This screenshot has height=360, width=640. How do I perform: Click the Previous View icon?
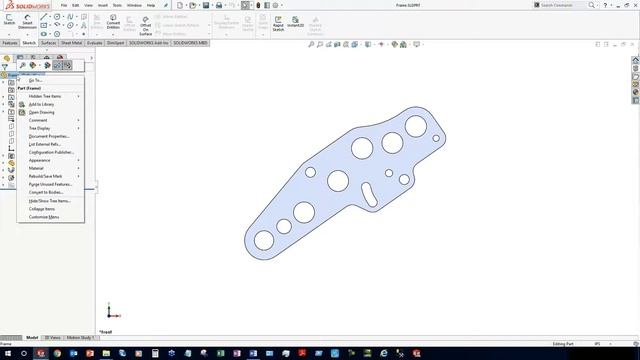click(x=329, y=44)
